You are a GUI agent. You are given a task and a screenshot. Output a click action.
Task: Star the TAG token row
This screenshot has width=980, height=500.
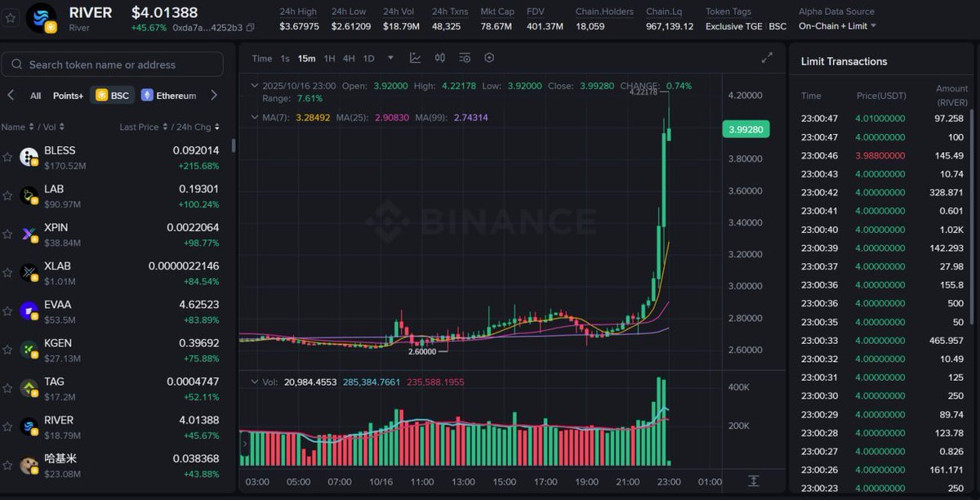pos(7,388)
